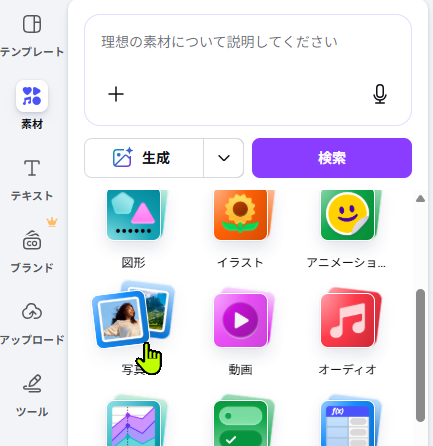Open the アニメーション smiley sticker category

(348, 215)
